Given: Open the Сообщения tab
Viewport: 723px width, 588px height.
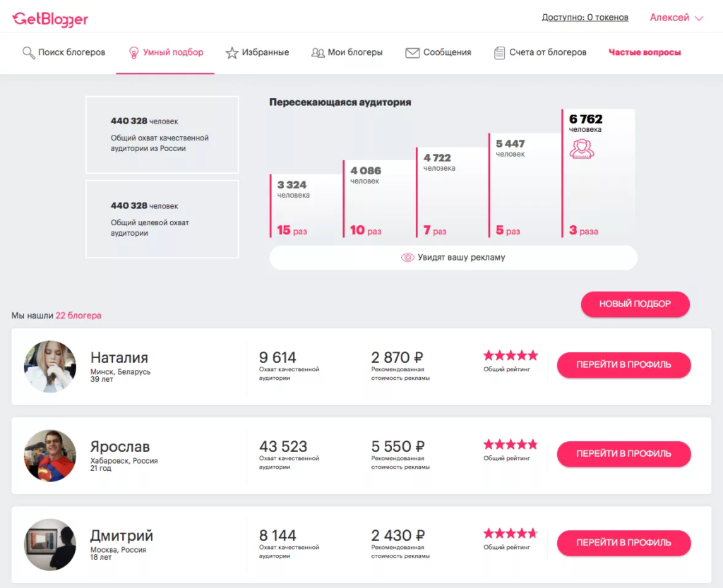Looking at the screenshot, I should point(438,52).
